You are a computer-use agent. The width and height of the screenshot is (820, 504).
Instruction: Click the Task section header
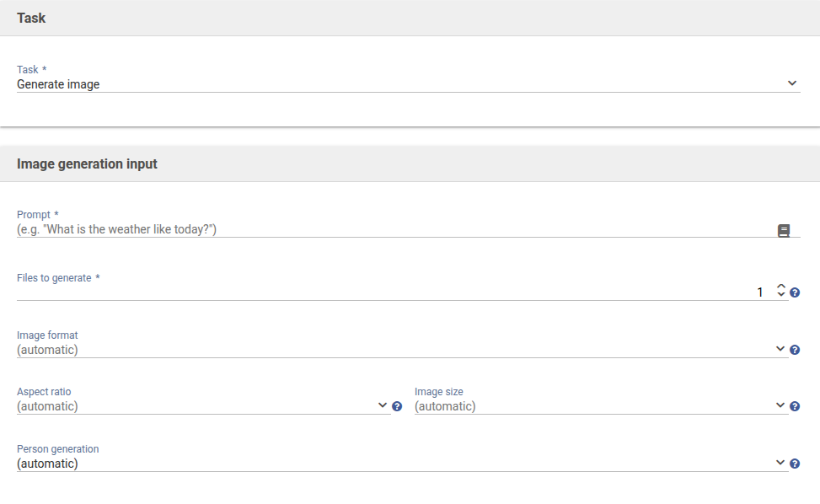click(x=31, y=18)
